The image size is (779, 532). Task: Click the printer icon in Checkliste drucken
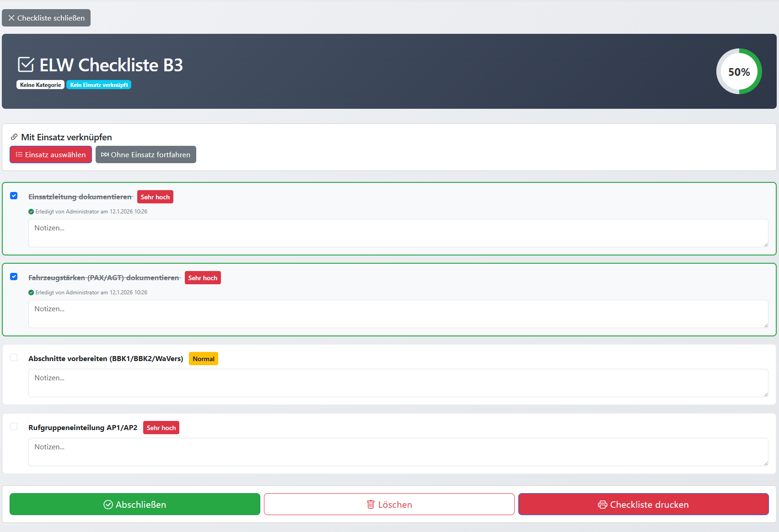pyautogui.click(x=602, y=504)
